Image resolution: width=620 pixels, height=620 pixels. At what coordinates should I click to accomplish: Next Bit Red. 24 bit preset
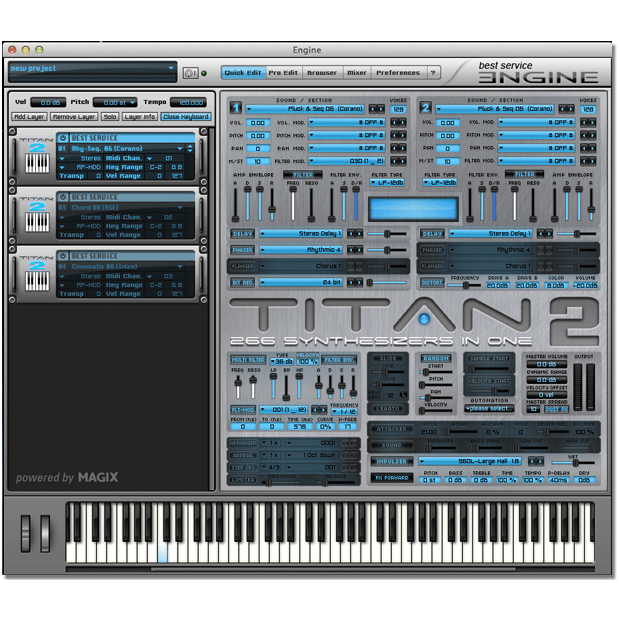(x=359, y=282)
